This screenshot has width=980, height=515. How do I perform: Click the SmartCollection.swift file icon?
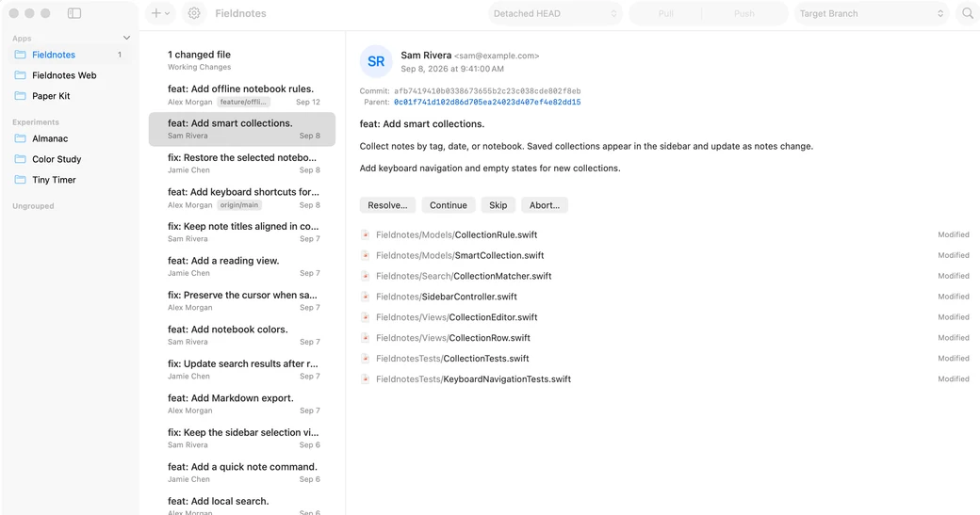click(x=365, y=255)
